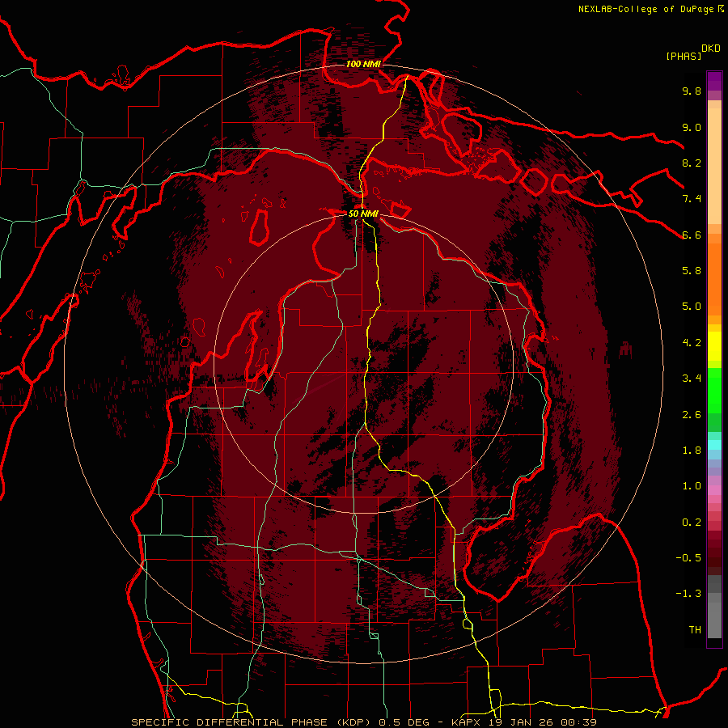This screenshot has width=728, height=728.
Task: Click the 9.8 scale value
Action: [692, 91]
